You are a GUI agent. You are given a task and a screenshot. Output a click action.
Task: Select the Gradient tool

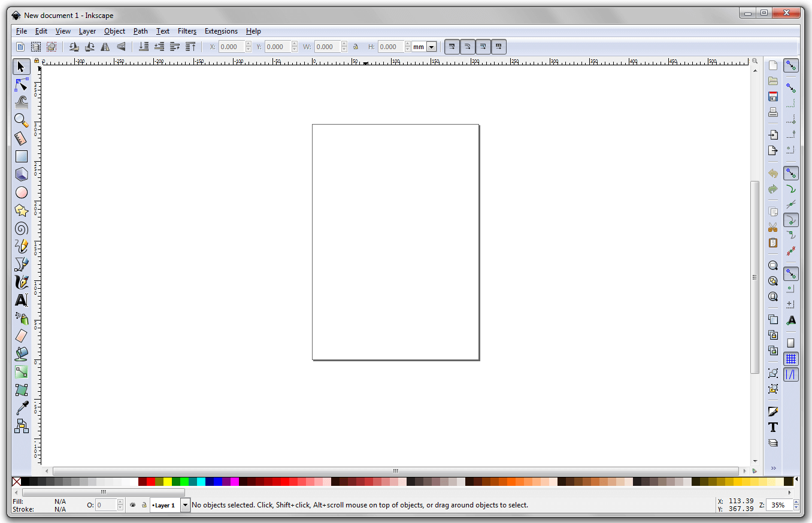(x=22, y=372)
